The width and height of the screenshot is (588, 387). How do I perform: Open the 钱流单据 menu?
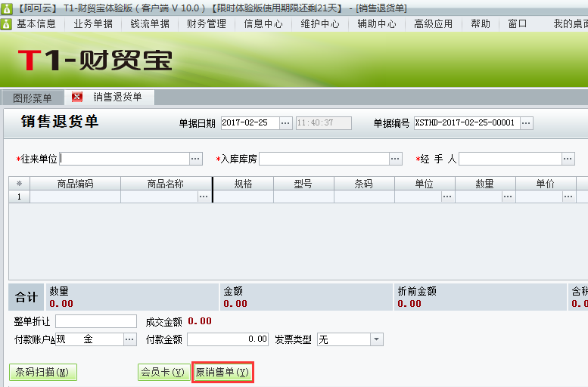click(150, 24)
